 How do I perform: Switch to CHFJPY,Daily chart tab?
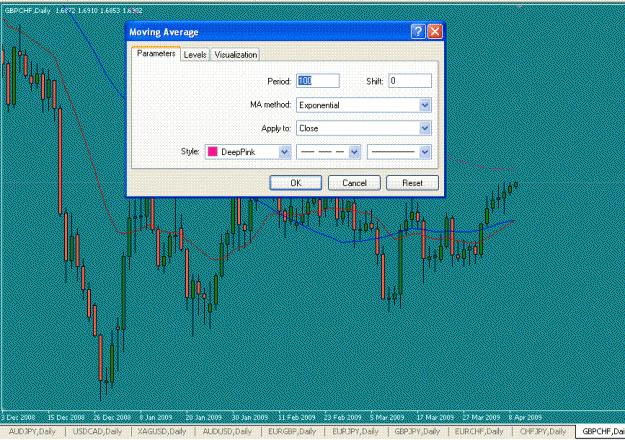click(x=543, y=432)
